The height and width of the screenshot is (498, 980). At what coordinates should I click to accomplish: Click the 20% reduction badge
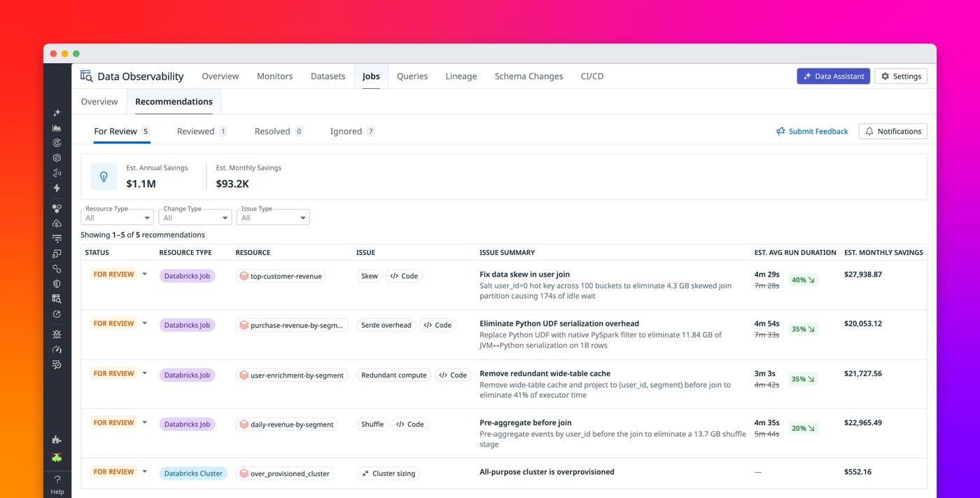point(803,428)
